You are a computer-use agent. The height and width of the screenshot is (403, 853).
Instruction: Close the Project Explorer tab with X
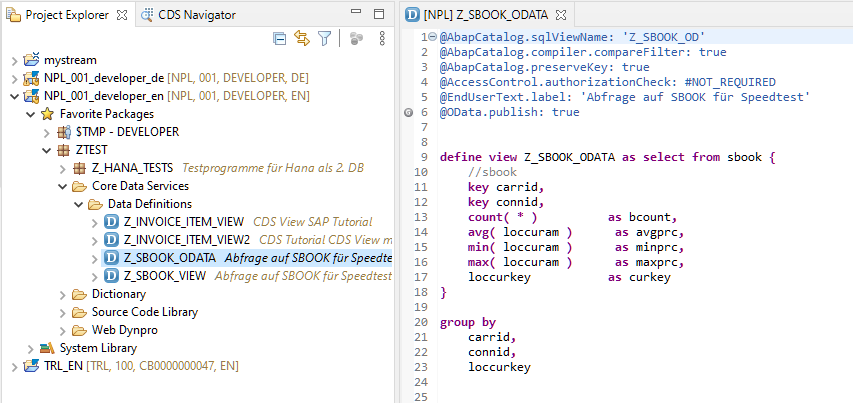click(x=121, y=15)
